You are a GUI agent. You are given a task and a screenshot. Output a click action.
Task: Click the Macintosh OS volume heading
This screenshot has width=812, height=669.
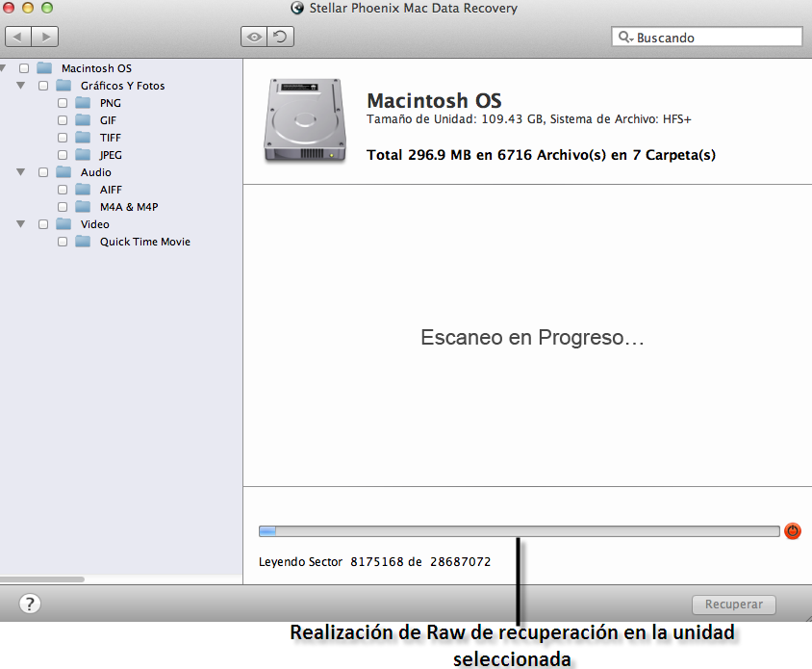pos(434,100)
